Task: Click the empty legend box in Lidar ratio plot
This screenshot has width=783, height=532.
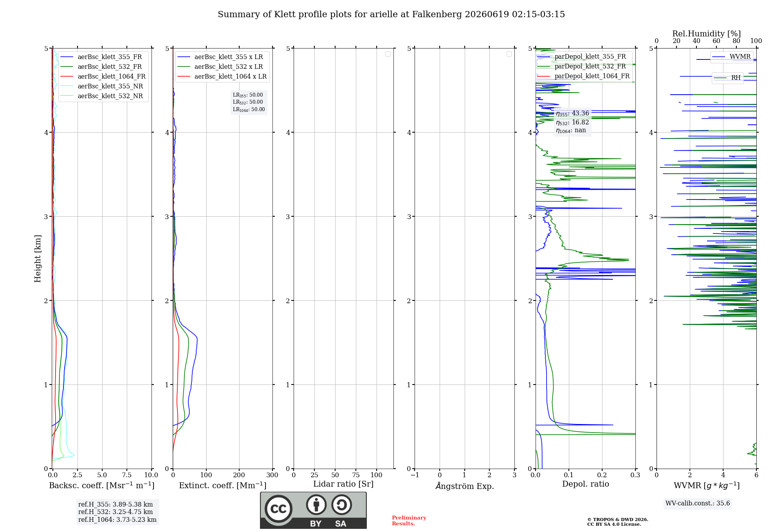Action: click(x=388, y=54)
